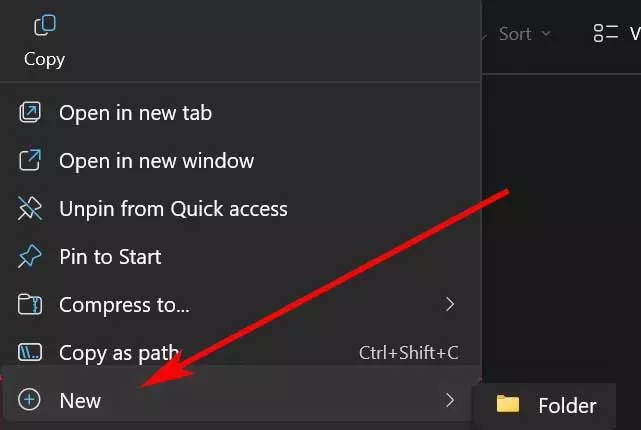Click the Copy label under the icon
The width and height of the screenshot is (641, 430).
45,60
